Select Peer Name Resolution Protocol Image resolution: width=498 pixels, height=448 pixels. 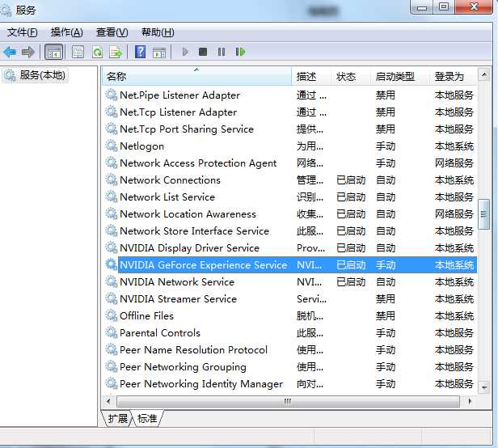tap(194, 350)
